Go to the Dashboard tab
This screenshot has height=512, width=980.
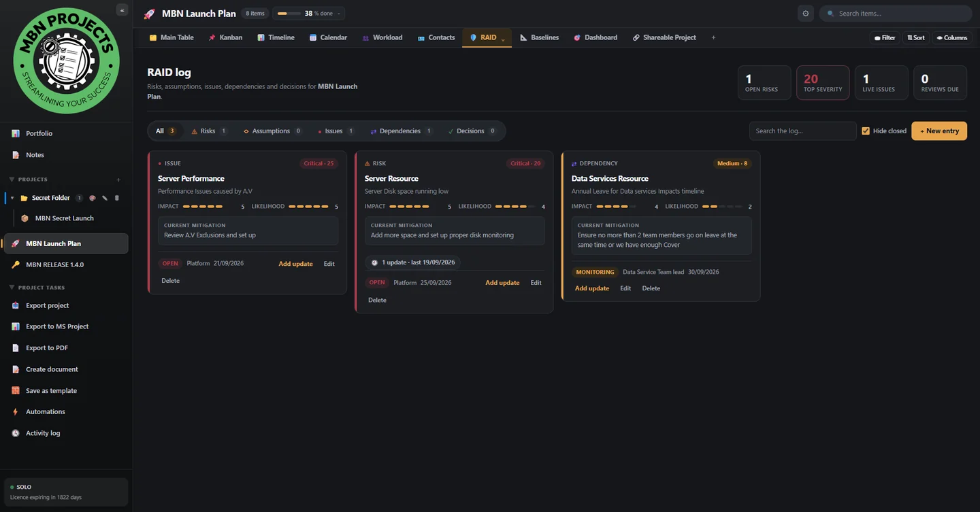pos(595,37)
